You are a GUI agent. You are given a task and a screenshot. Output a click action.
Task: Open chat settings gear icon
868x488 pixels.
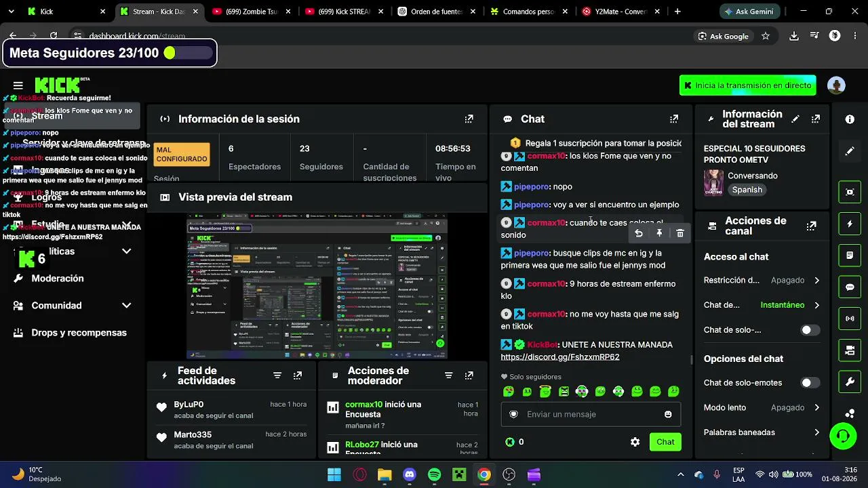point(635,442)
